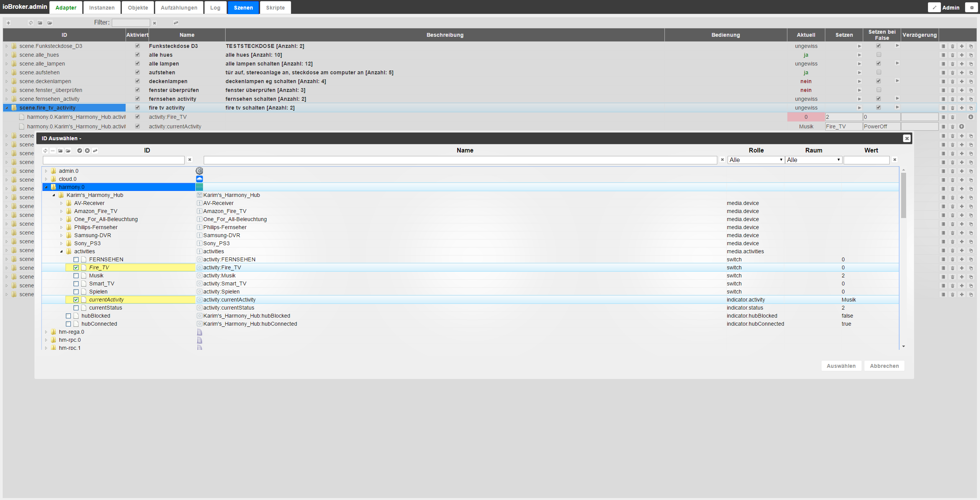Click the Abbrechen button
The width and height of the screenshot is (980, 500).
coord(884,366)
